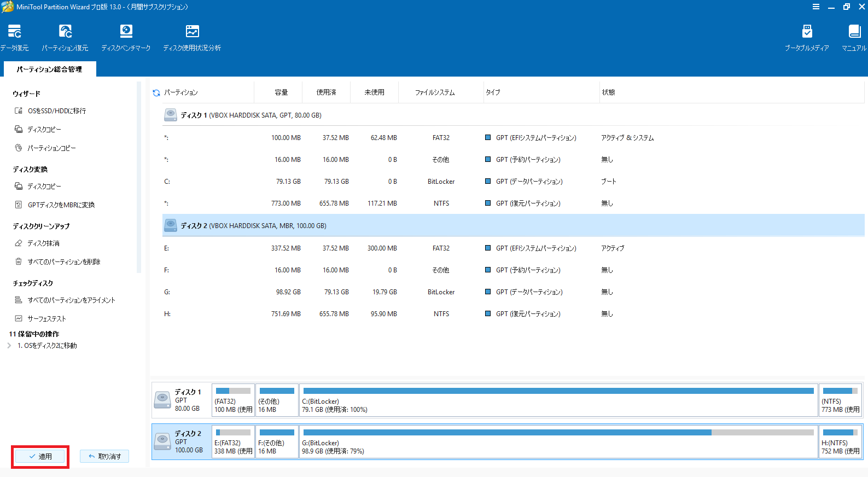Select the G: BitLocker partition row
Image resolution: width=868 pixels, height=477 pixels.
point(513,292)
